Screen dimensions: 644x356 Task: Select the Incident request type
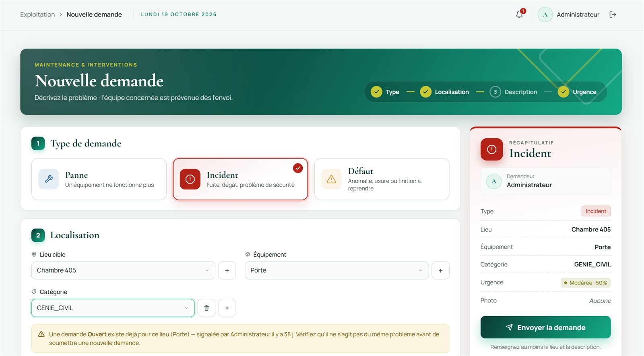coord(240,179)
